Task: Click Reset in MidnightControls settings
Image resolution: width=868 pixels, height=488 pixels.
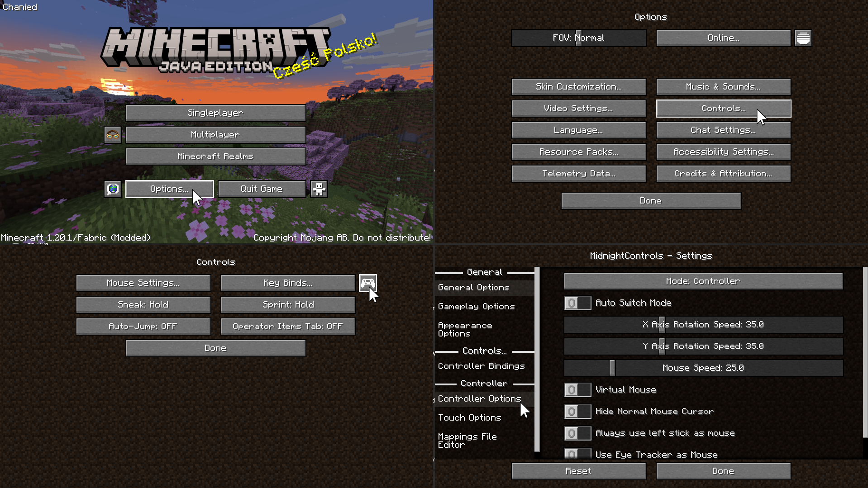Action: (x=579, y=471)
